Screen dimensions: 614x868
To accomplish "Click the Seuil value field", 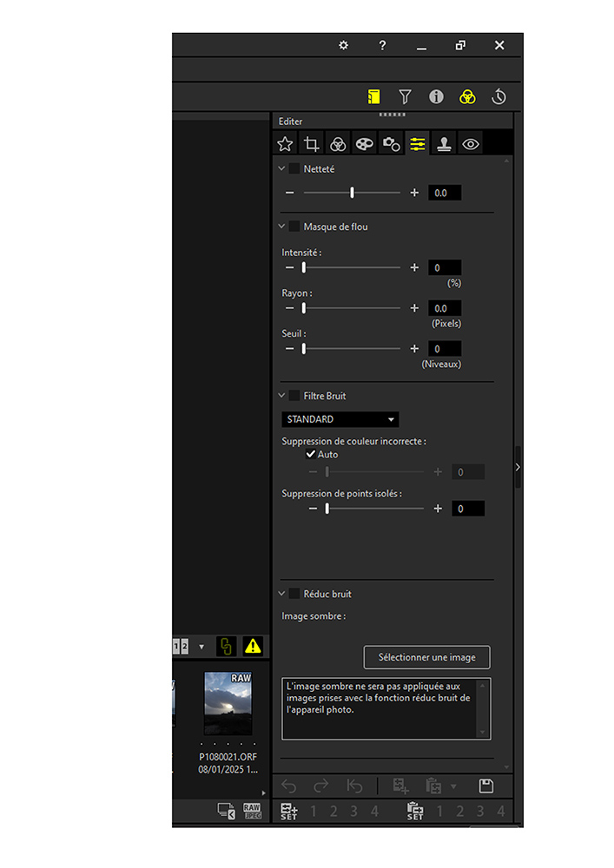I will click(x=445, y=349).
